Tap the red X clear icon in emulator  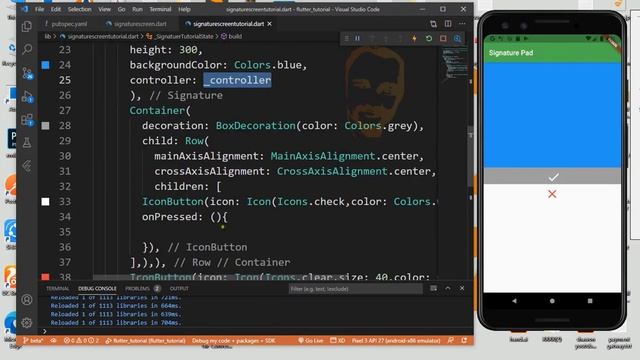(x=552, y=194)
